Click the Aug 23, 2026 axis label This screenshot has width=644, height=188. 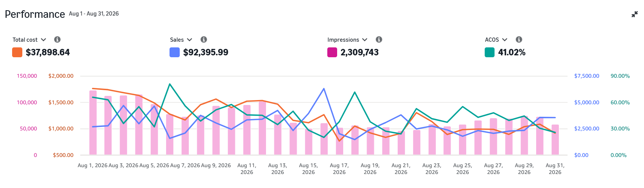tap(432, 169)
